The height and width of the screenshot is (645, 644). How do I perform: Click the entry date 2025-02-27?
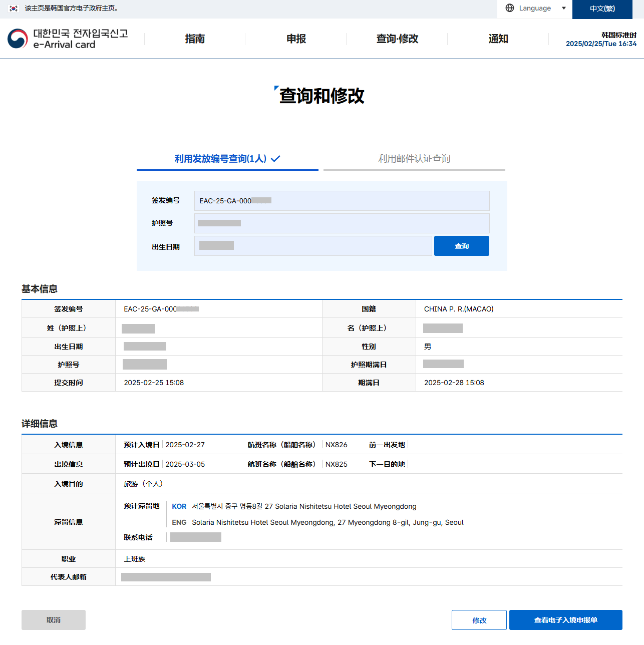(x=185, y=445)
